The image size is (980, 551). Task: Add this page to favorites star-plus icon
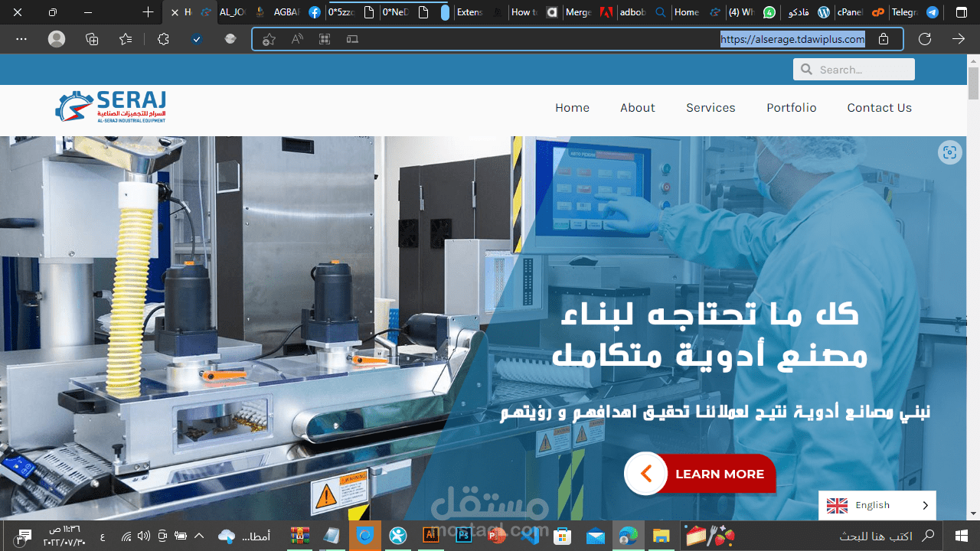[269, 39]
